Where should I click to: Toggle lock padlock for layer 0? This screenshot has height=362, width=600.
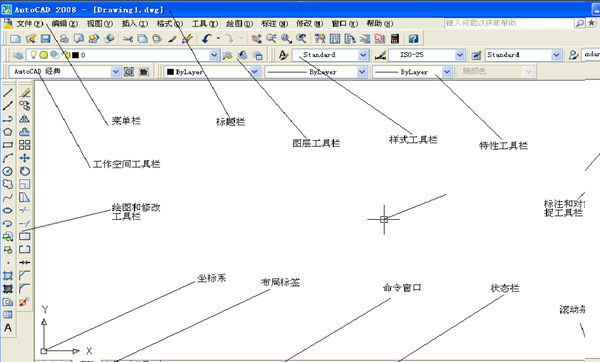coord(67,55)
